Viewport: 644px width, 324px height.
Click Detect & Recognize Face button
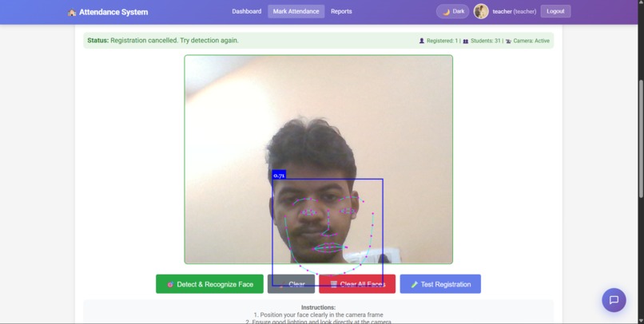click(209, 284)
